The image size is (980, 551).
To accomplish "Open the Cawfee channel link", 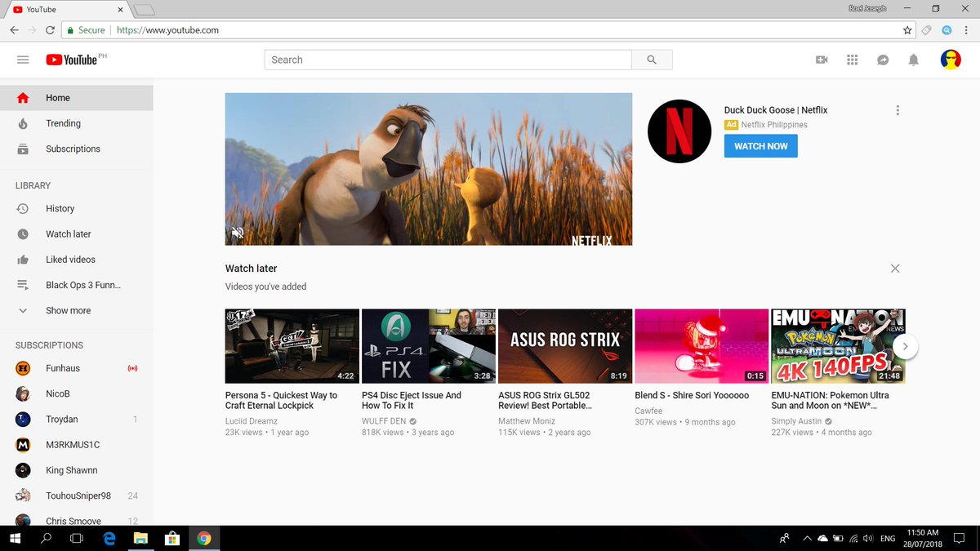I will (x=648, y=411).
